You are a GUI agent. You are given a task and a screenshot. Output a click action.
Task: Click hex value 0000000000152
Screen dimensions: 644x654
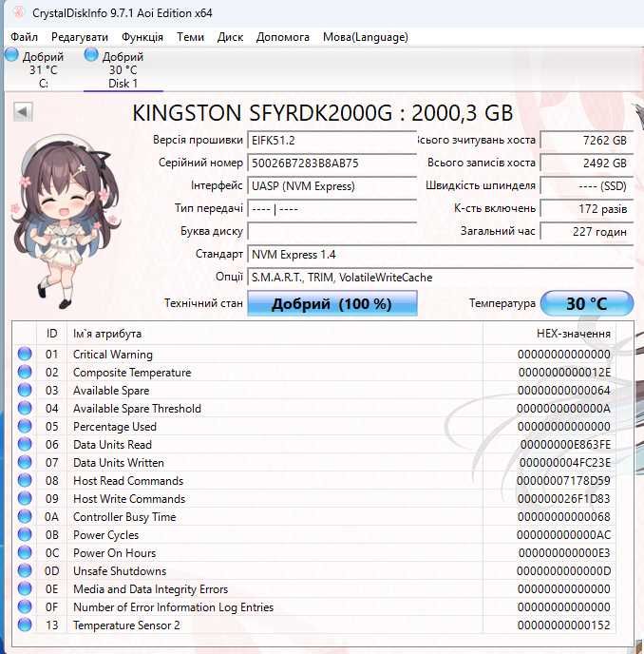pos(564,625)
